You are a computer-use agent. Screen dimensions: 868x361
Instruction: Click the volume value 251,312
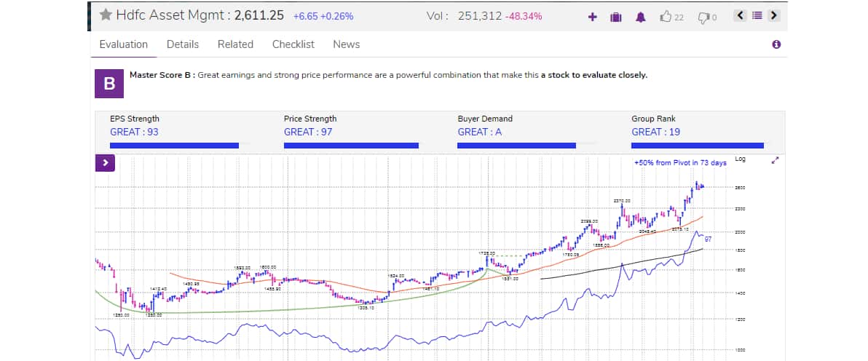point(480,16)
